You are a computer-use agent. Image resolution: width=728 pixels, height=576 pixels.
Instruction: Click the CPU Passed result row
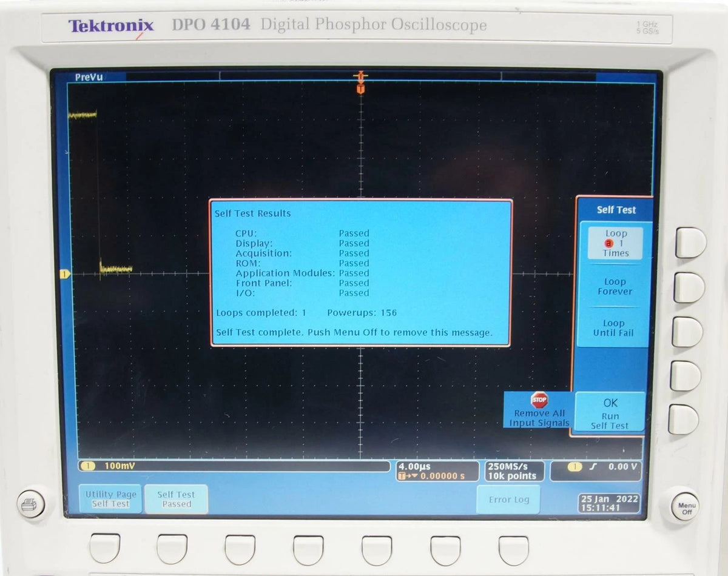tap(302, 233)
